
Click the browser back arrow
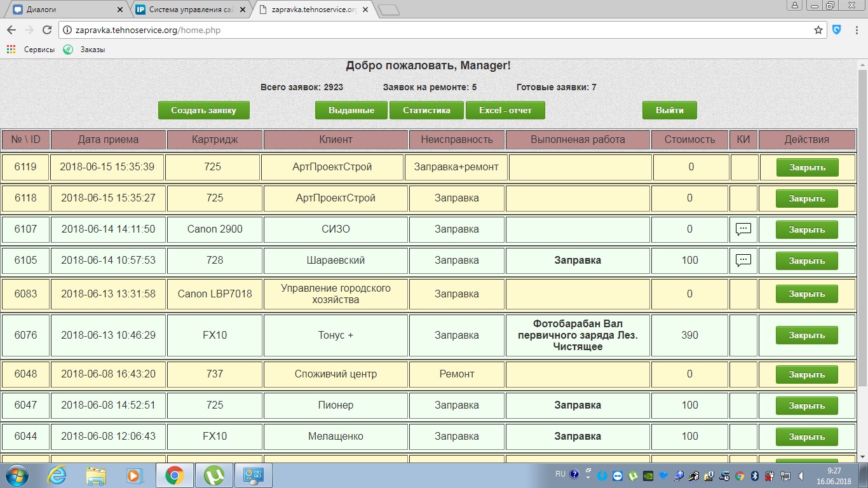point(11,30)
